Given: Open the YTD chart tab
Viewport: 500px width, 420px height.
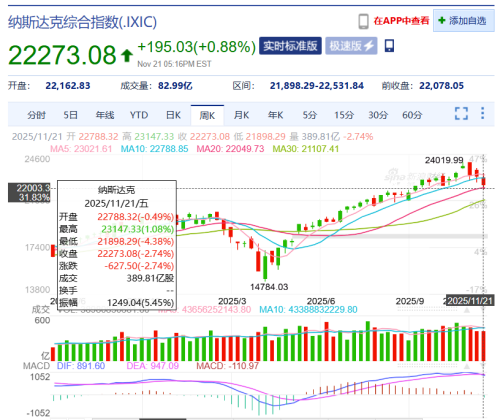Looking at the screenshot, I should pyautogui.click(x=139, y=115).
